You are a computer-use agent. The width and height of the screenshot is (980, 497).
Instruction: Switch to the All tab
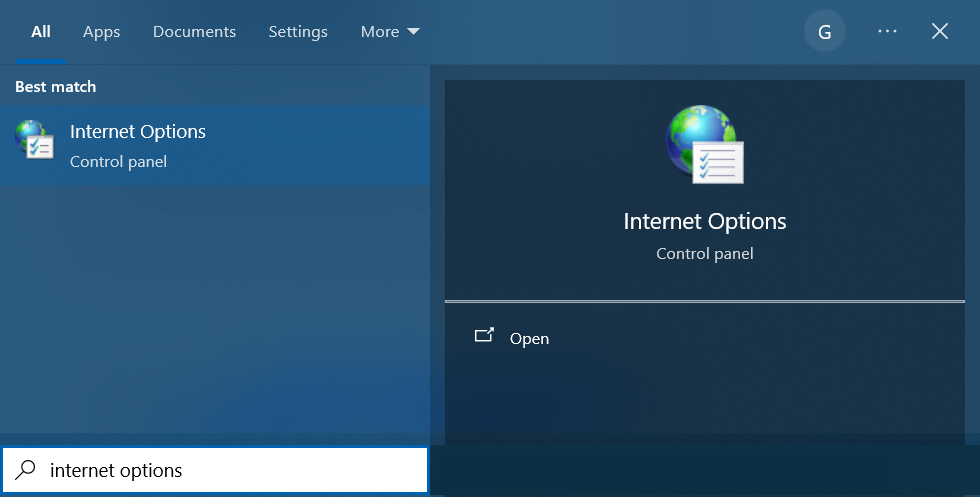(x=41, y=32)
